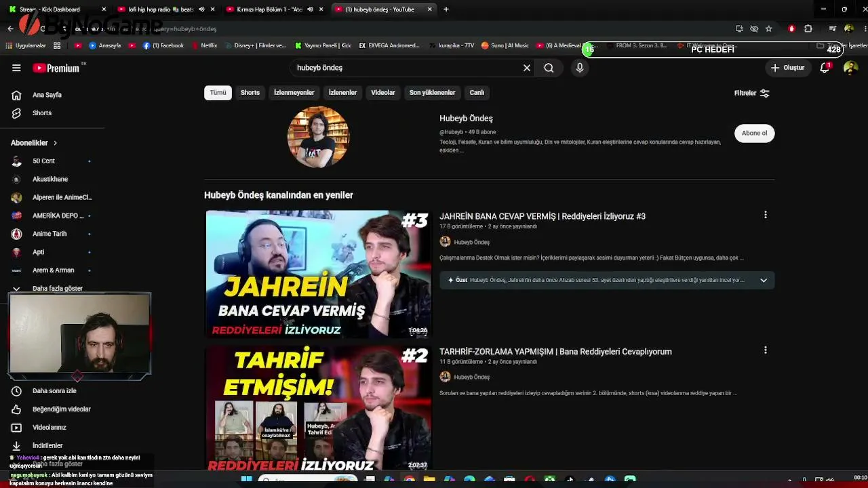868x488 pixels.
Task: Open video title JAHREİN BANA CEVAP VERMİŞ
Action: (x=542, y=216)
